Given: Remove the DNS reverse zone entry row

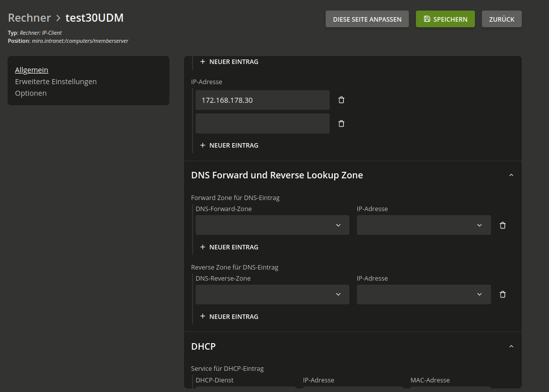Looking at the screenshot, I should tap(502, 295).
